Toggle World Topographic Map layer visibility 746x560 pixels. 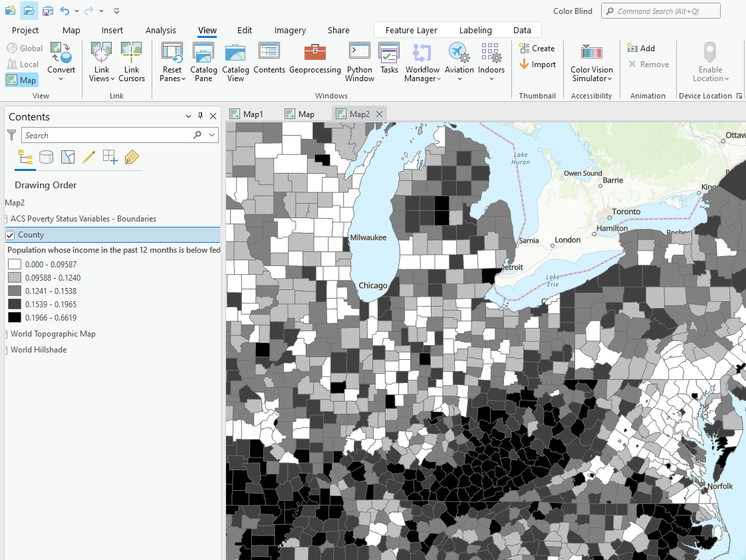tap(7, 334)
